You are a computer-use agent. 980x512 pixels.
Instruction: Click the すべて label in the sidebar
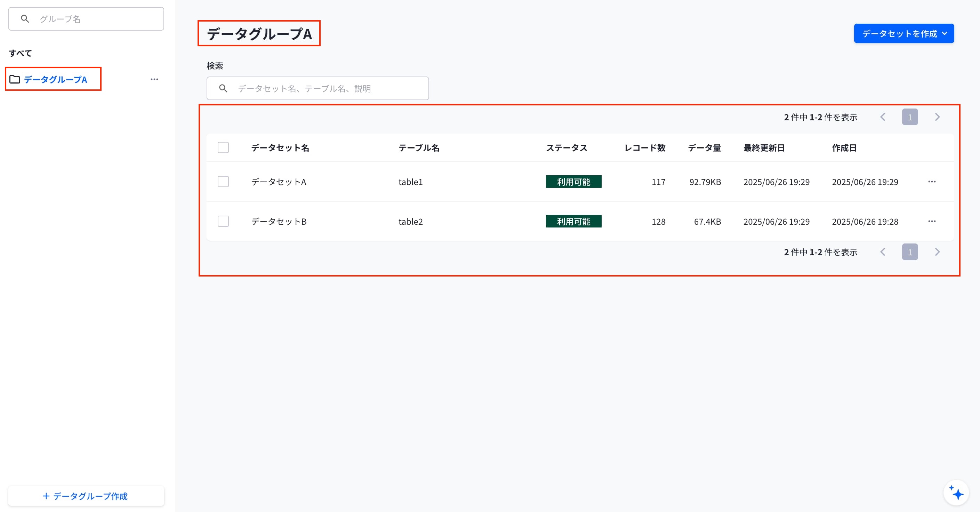coord(20,53)
